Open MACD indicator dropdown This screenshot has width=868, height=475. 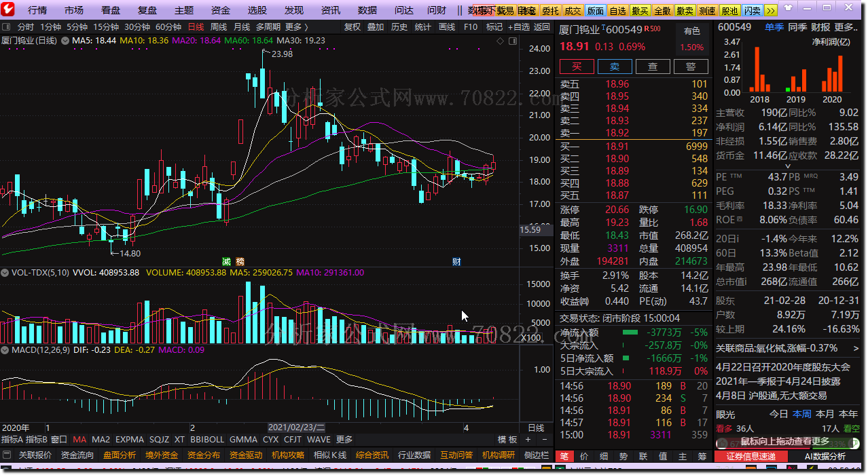(6, 350)
